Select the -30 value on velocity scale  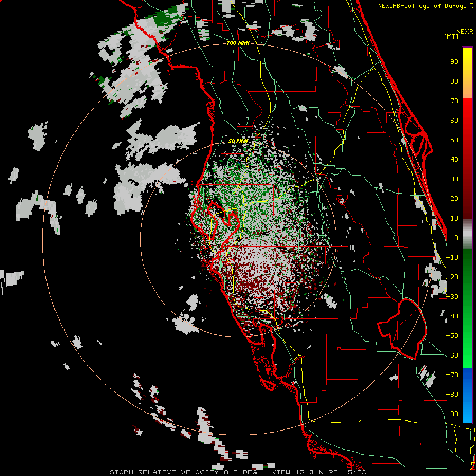coord(452,297)
